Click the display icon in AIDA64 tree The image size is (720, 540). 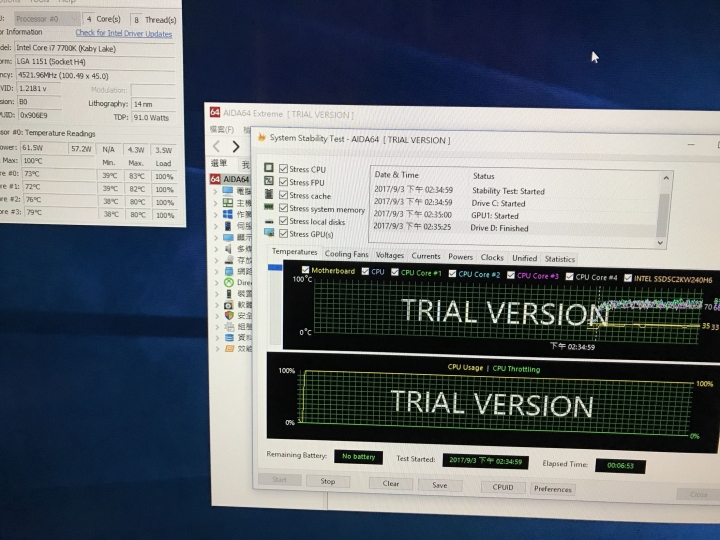pyautogui.click(x=228, y=237)
